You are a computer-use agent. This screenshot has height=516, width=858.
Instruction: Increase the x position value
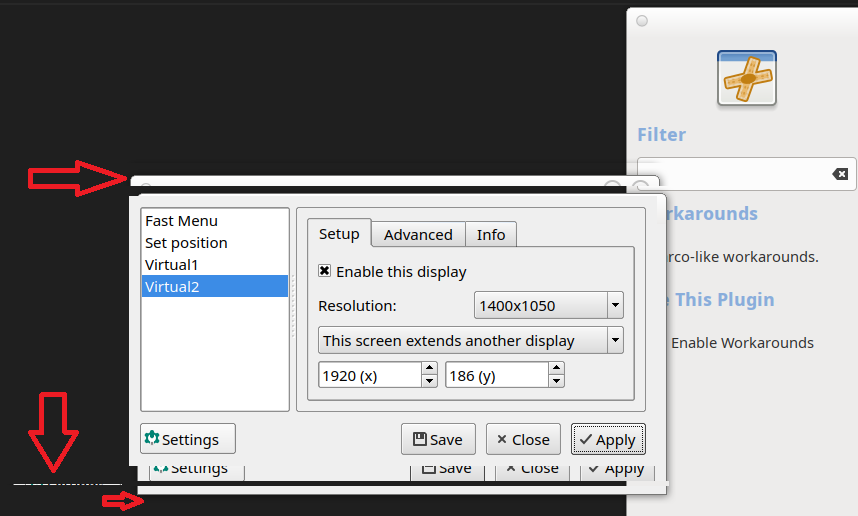430,368
